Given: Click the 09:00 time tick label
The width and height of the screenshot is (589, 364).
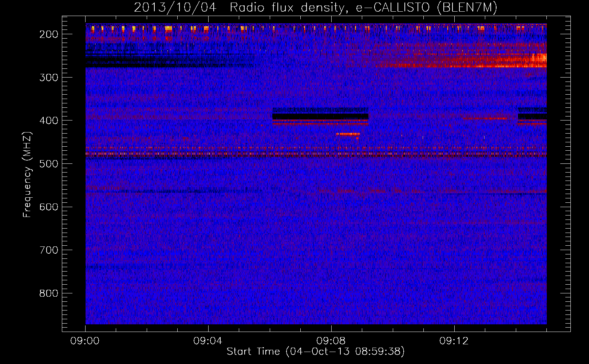Looking at the screenshot, I should coord(85,341).
